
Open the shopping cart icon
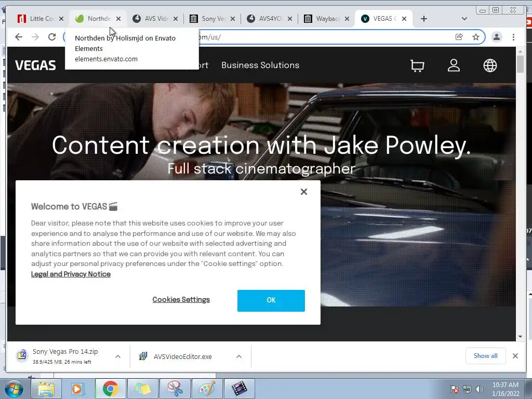[x=417, y=65]
